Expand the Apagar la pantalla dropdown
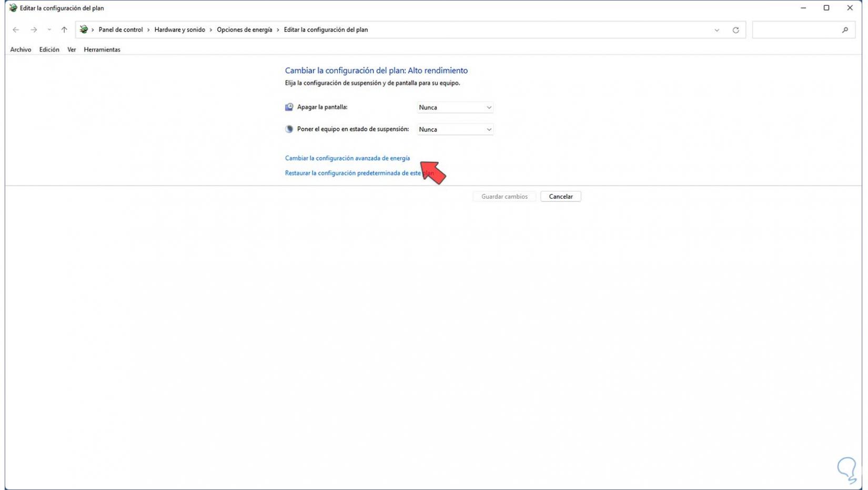 click(455, 107)
